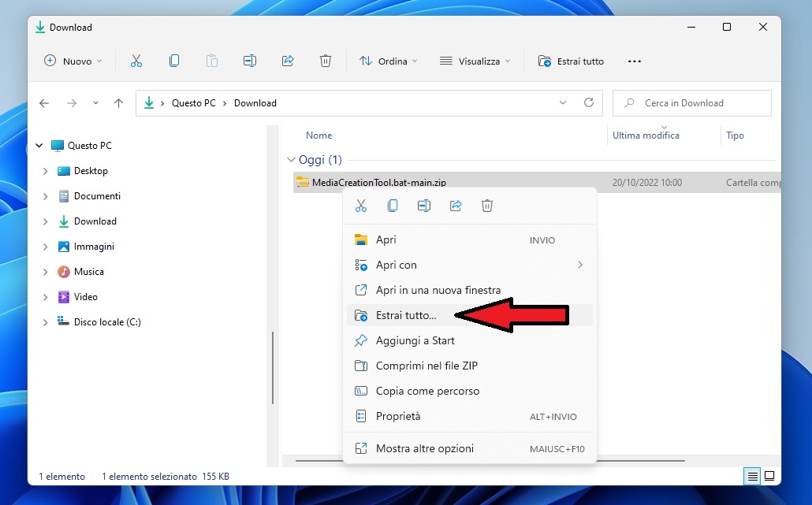
Task: Open the Nuovo dropdown menu
Action: [x=73, y=61]
